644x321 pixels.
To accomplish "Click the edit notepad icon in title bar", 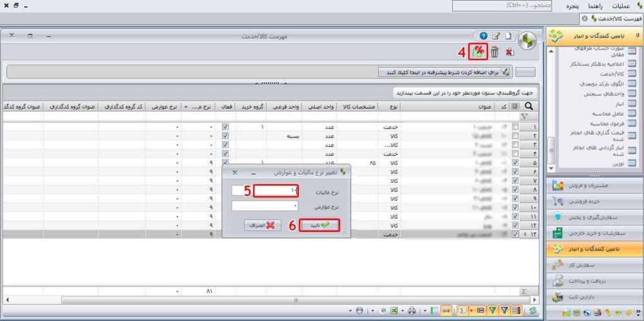I will [x=497, y=36].
